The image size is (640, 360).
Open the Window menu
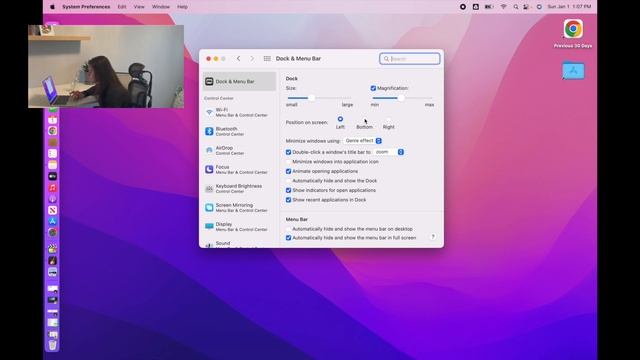click(161, 7)
